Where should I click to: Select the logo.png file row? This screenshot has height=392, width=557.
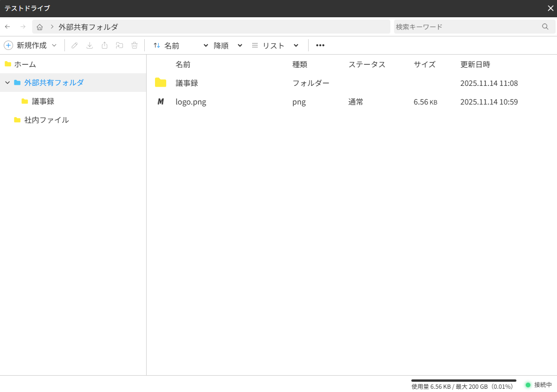point(190,102)
